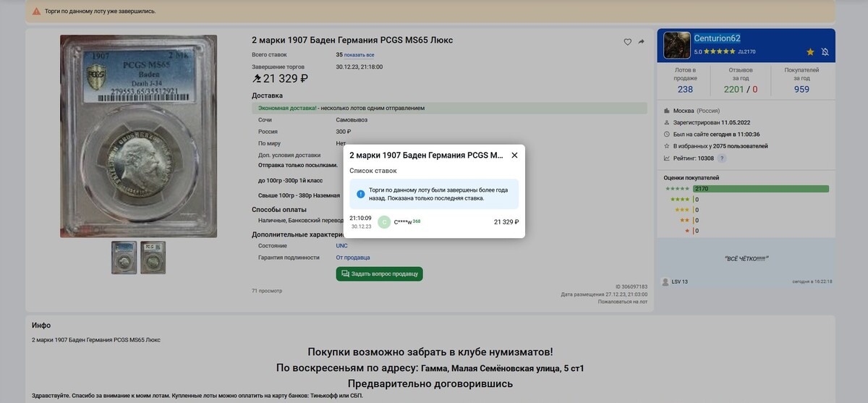Open 'UNC' condition link

point(341,246)
